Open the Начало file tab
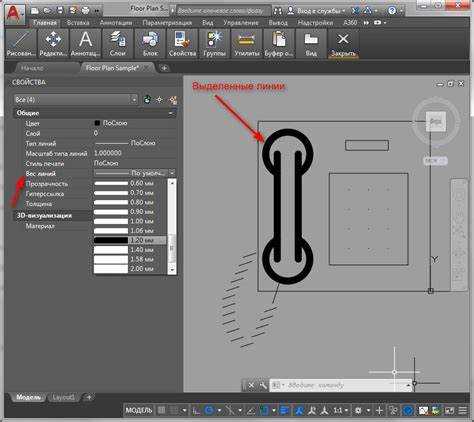This screenshot has width=474, height=422. [32, 68]
